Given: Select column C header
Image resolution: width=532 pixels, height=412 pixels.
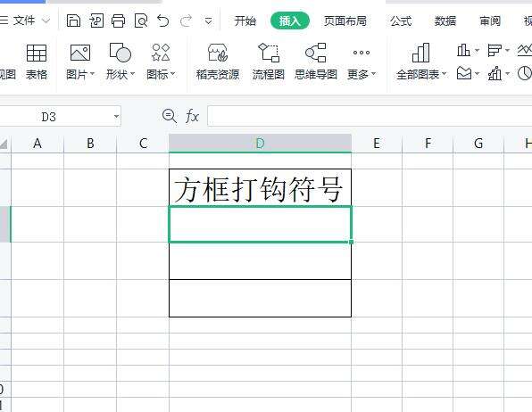Looking at the screenshot, I should [143, 144].
